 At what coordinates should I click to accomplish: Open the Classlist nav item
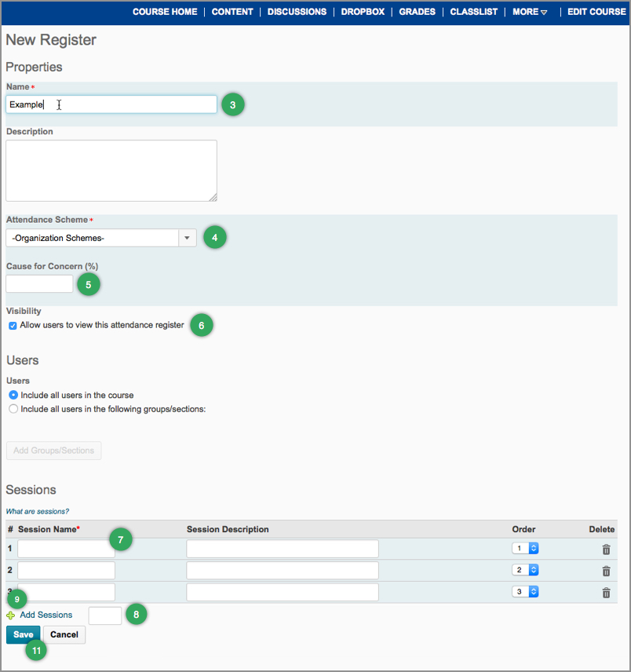pyautogui.click(x=474, y=12)
